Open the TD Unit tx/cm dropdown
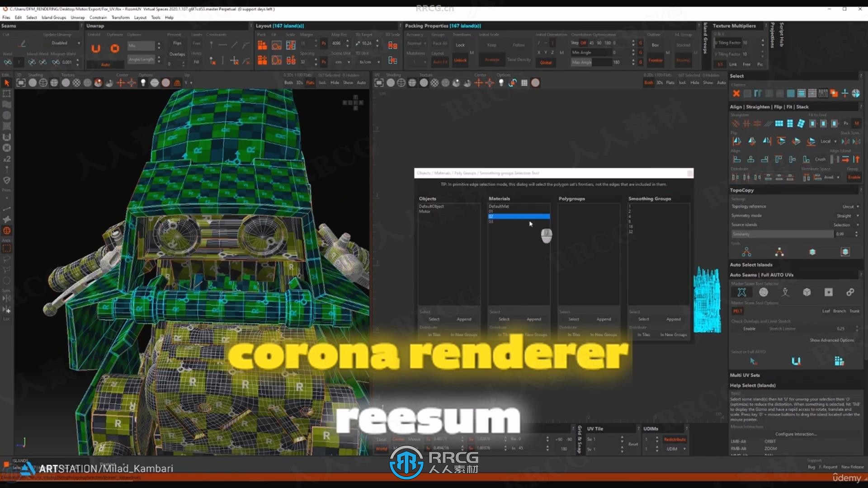Viewport: 868px width, 488px height. click(368, 62)
